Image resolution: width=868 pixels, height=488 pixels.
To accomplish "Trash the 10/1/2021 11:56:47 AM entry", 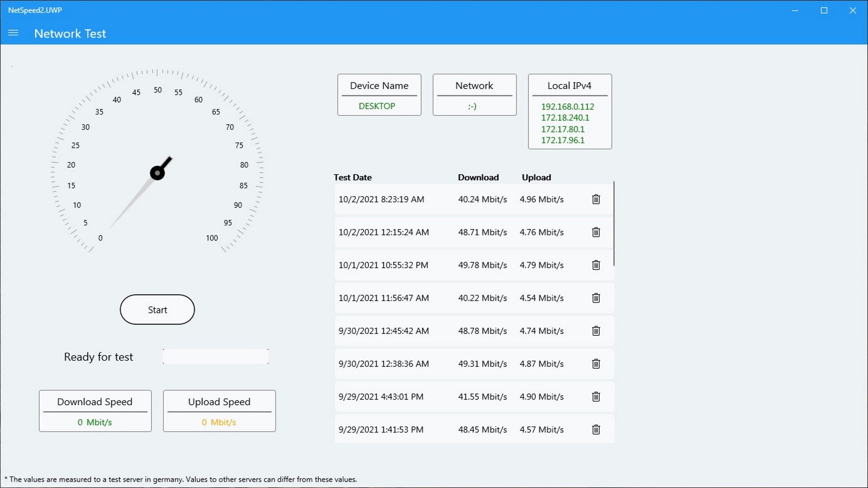I will coord(596,298).
